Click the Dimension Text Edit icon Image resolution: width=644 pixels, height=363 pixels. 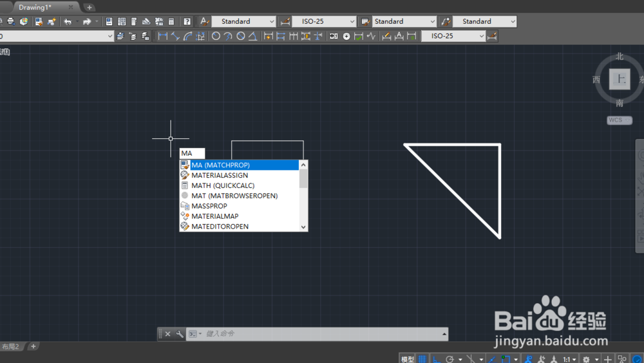399,36
